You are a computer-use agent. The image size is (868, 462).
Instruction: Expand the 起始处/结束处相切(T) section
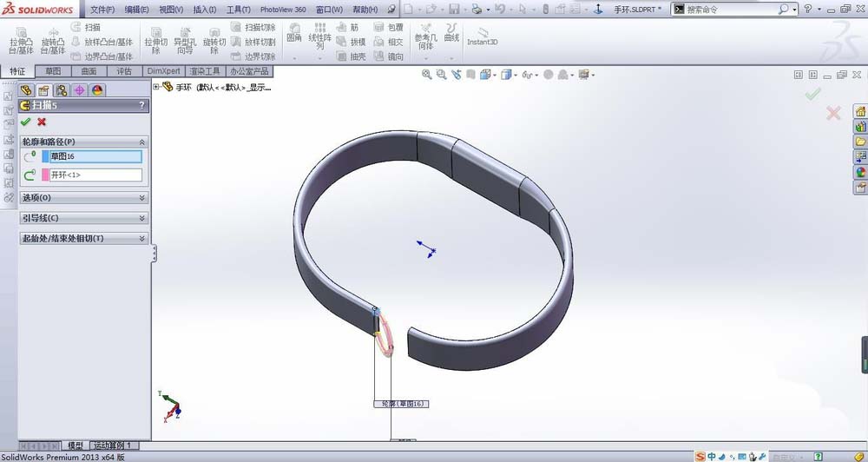[x=142, y=238]
